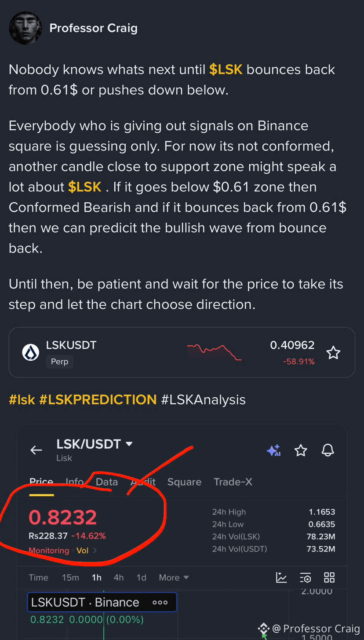Switch to the Square tab

(184, 482)
